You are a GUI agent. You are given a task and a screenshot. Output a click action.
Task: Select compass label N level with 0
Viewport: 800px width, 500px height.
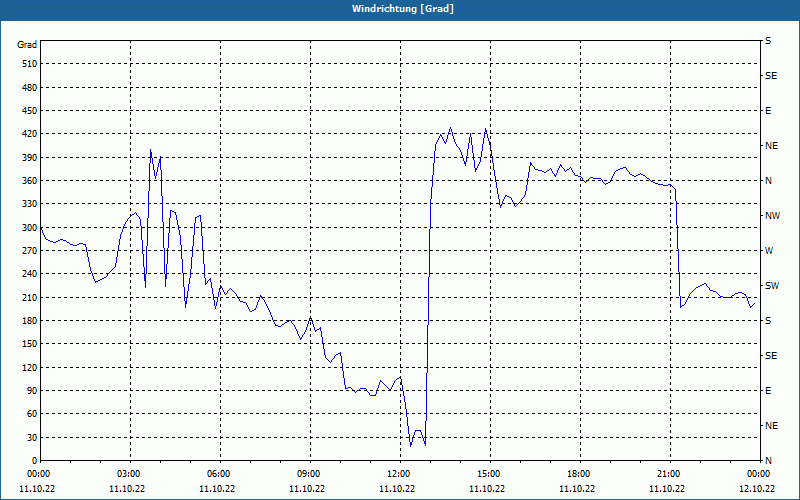point(768,460)
